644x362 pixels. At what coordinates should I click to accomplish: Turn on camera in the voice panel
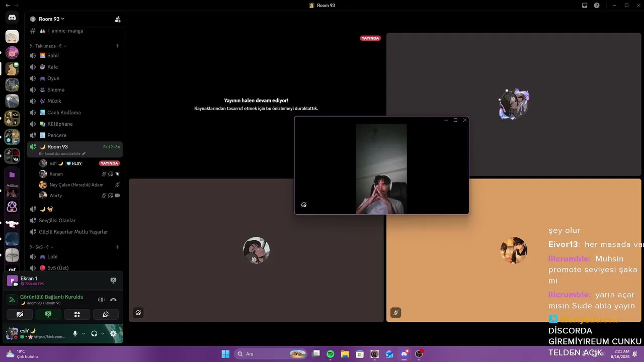(20, 314)
